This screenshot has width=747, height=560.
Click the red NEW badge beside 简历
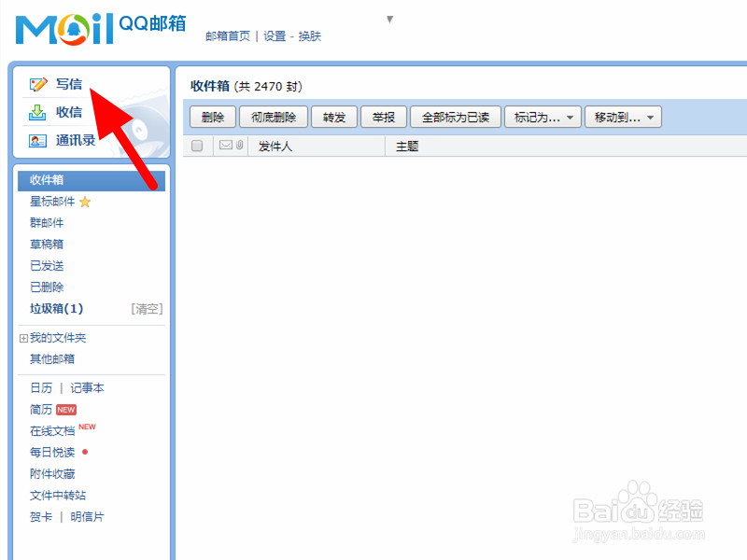pyautogui.click(x=66, y=410)
